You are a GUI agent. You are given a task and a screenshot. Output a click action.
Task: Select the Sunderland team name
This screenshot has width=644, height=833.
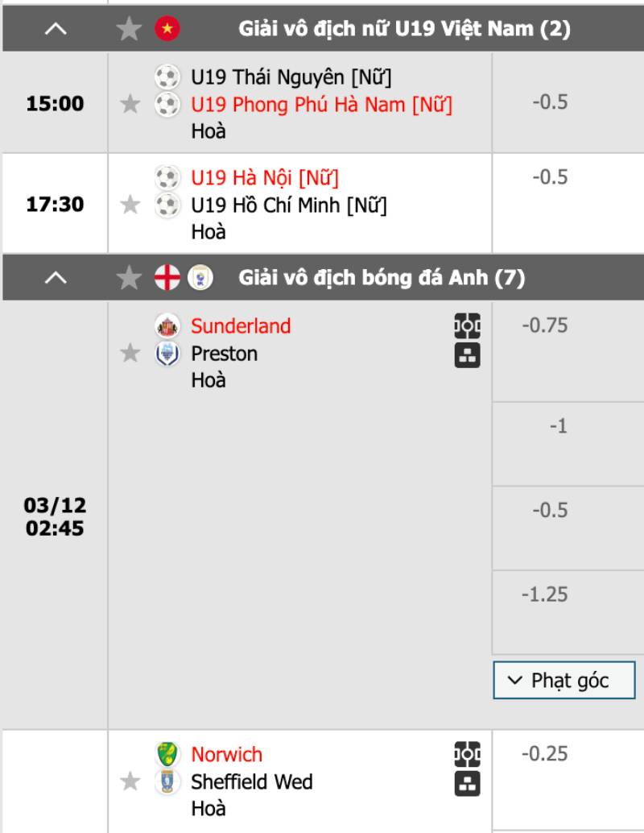(x=241, y=326)
